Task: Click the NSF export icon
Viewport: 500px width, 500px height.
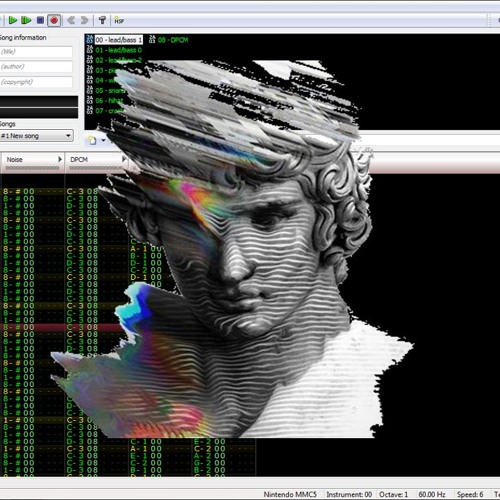Action: 119,21
